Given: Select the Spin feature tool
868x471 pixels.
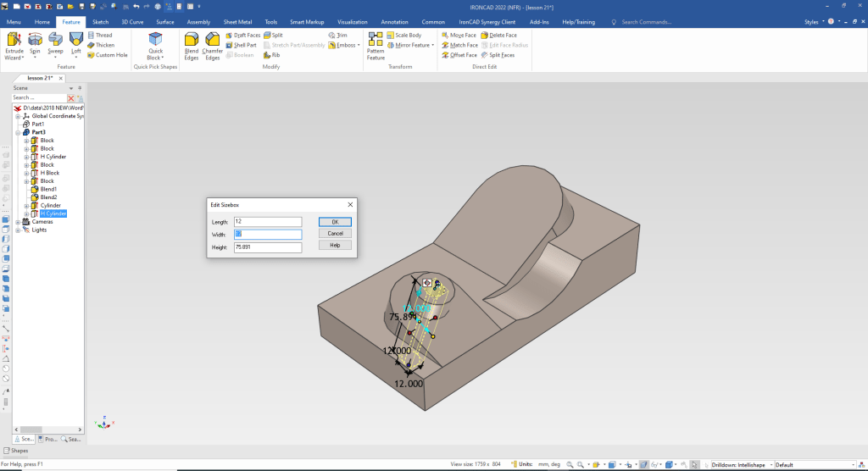Looking at the screenshot, I should [x=35, y=40].
